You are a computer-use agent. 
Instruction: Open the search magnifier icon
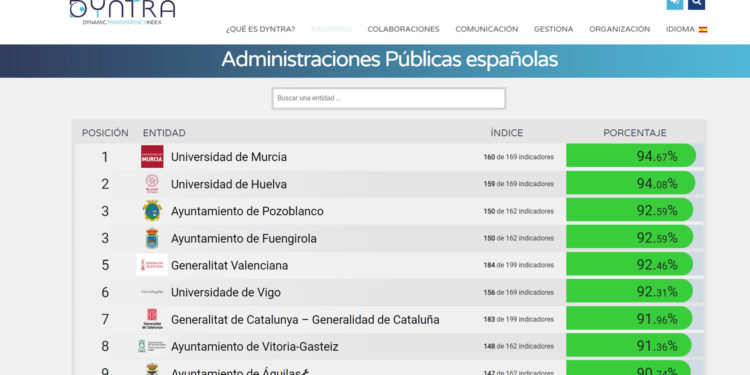tap(696, 4)
